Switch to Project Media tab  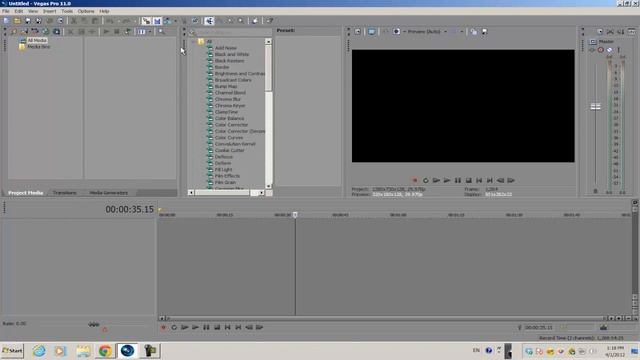[x=26, y=193]
